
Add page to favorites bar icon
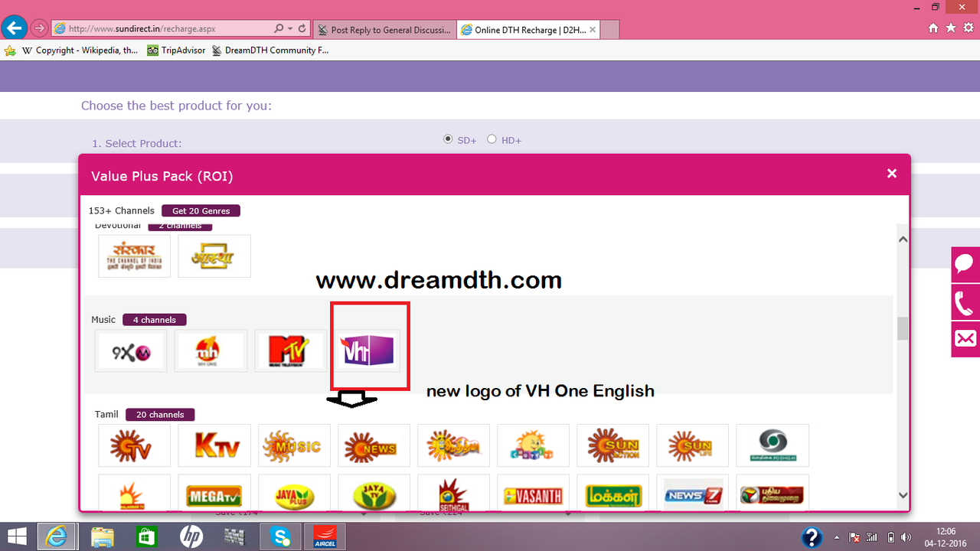point(10,51)
